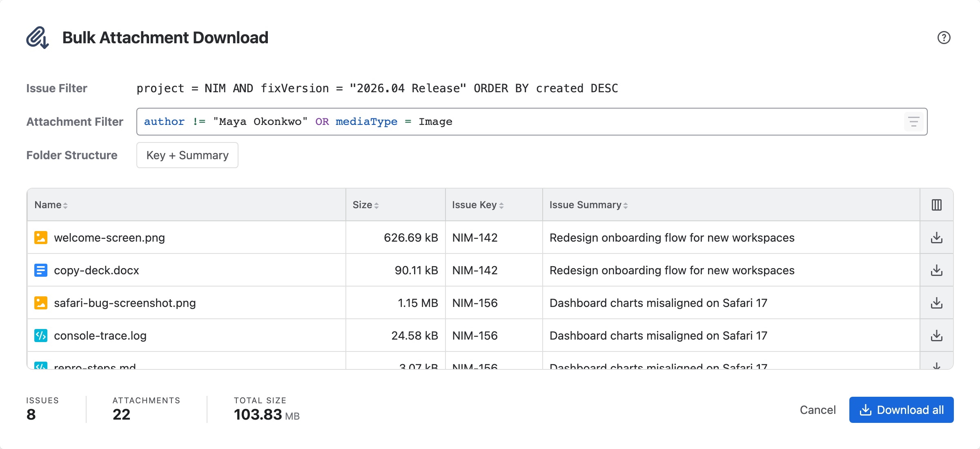Open the Key + Summary folder structure selector
The image size is (980, 449).
point(187,155)
